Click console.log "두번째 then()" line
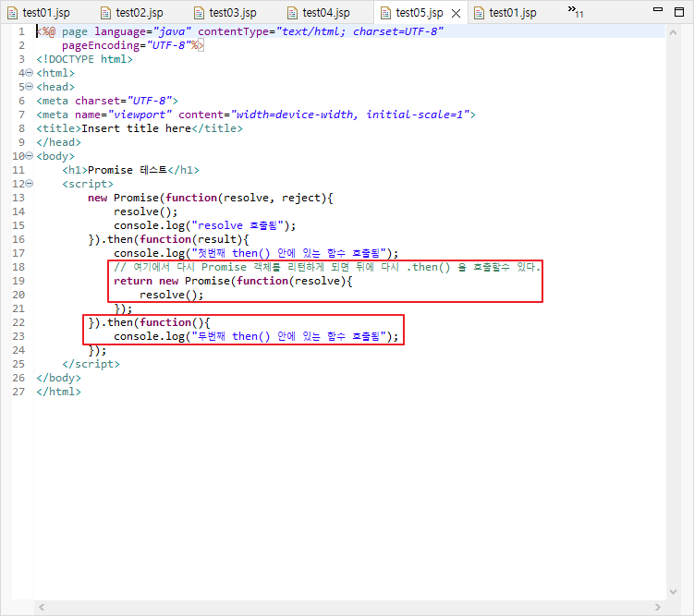 (256, 336)
